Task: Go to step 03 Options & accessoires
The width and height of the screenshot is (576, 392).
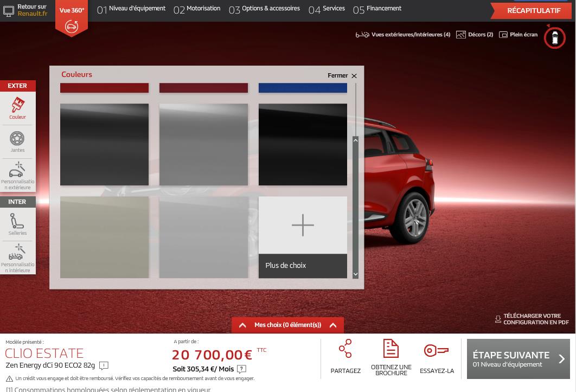Action: [264, 9]
